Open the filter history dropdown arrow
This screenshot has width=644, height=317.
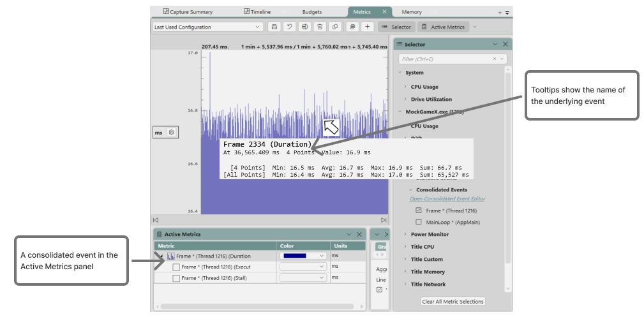point(502,59)
